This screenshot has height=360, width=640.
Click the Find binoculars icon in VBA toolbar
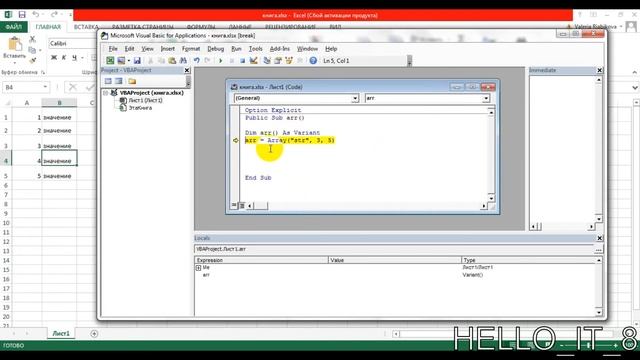coord(183,60)
